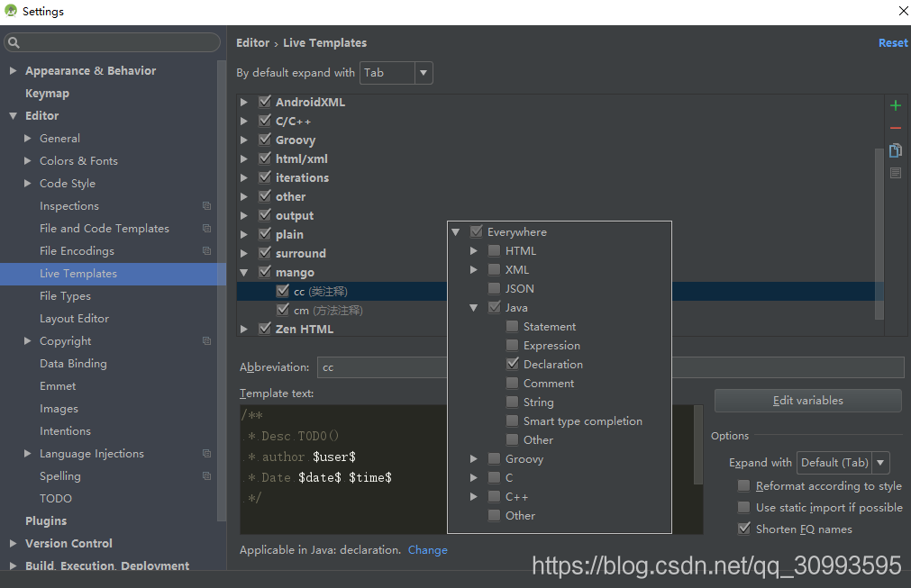Click the green plus add template icon
Viewport: 911px width, 588px height.
pos(896,105)
